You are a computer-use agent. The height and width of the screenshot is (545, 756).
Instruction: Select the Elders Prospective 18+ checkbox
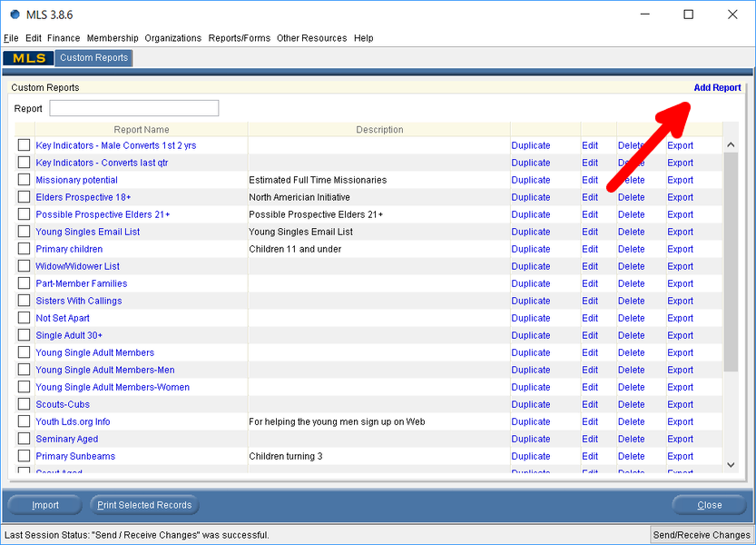(24, 197)
